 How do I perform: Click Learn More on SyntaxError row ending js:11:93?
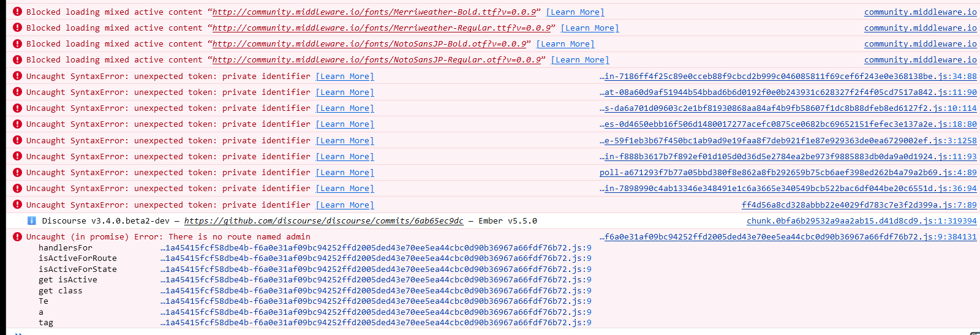345,156
